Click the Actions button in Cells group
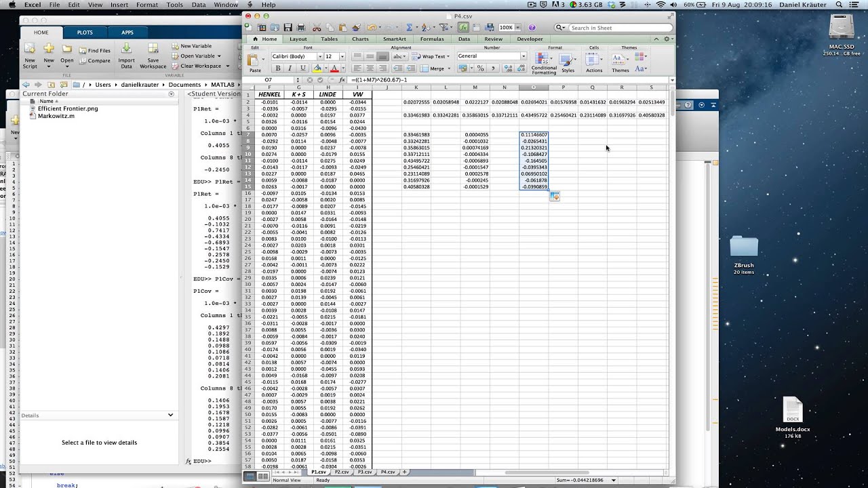The image size is (868, 488). click(594, 62)
